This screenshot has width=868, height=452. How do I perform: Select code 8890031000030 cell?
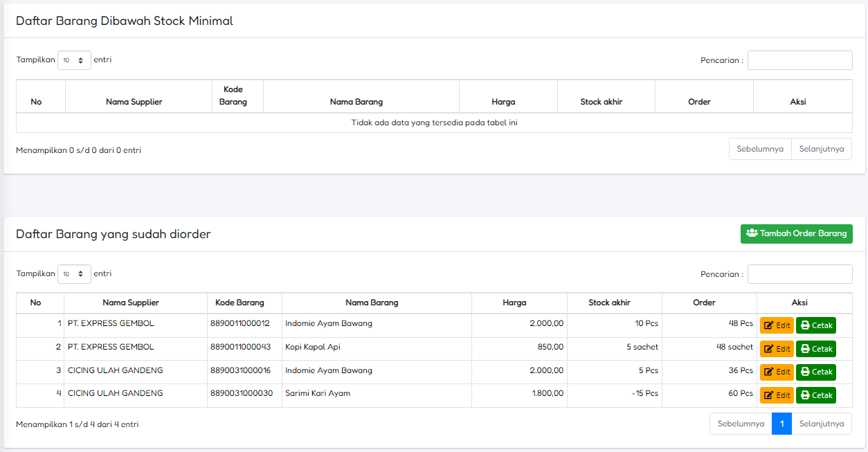coord(244,395)
